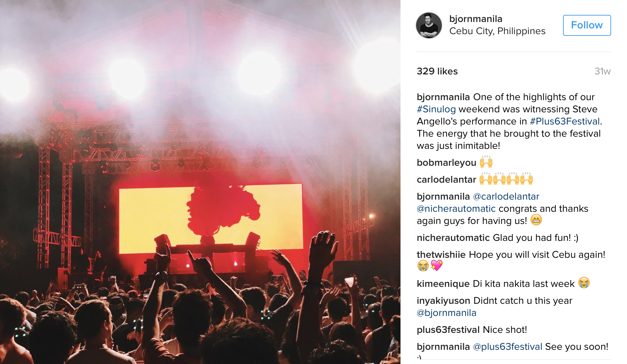This screenshot has width=627, height=364.
Task: Visit carlodelantar commenter profile
Action: click(x=447, y=180)
